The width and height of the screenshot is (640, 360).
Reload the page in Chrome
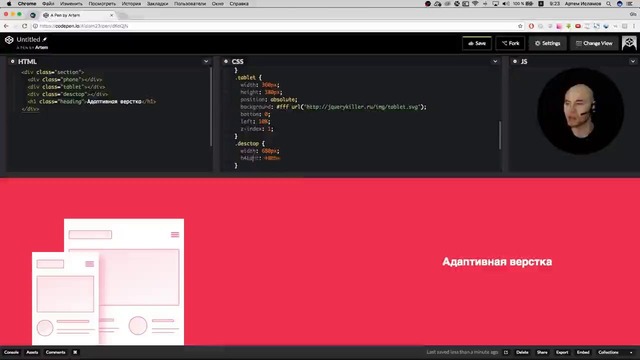coord(24,26)
